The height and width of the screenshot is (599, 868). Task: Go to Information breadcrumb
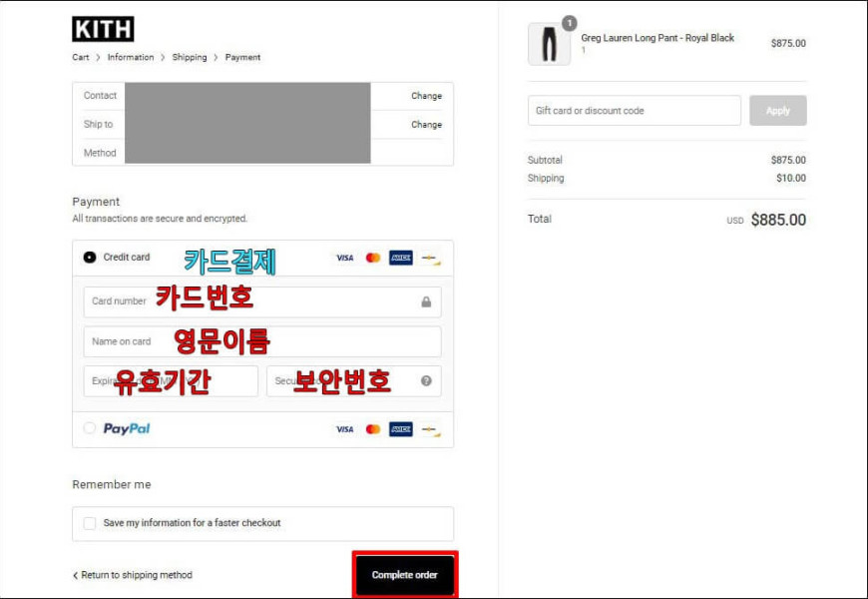[131, 57]
